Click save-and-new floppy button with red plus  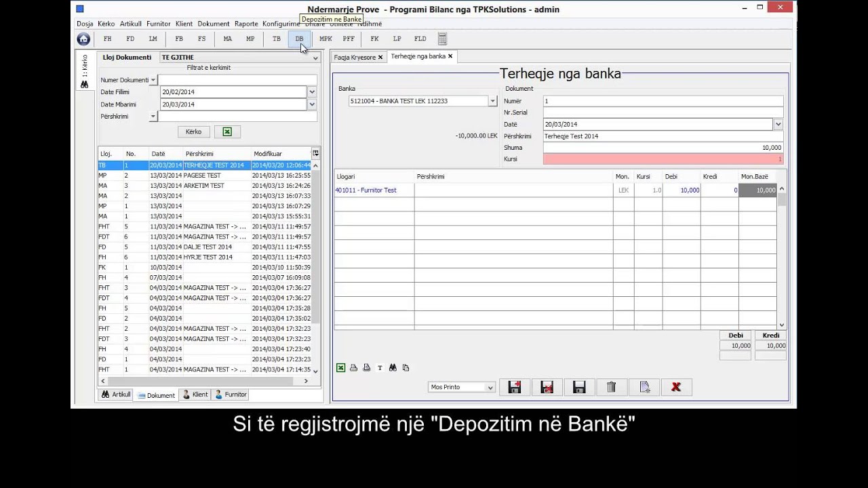514,387
